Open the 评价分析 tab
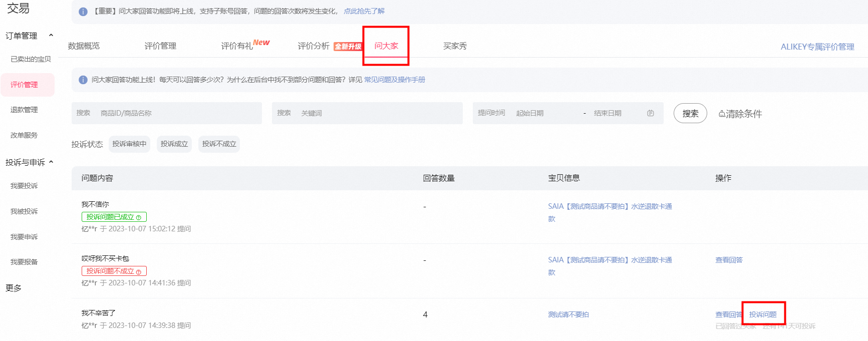Screen dimensions: 868x341 pos(314,46)
